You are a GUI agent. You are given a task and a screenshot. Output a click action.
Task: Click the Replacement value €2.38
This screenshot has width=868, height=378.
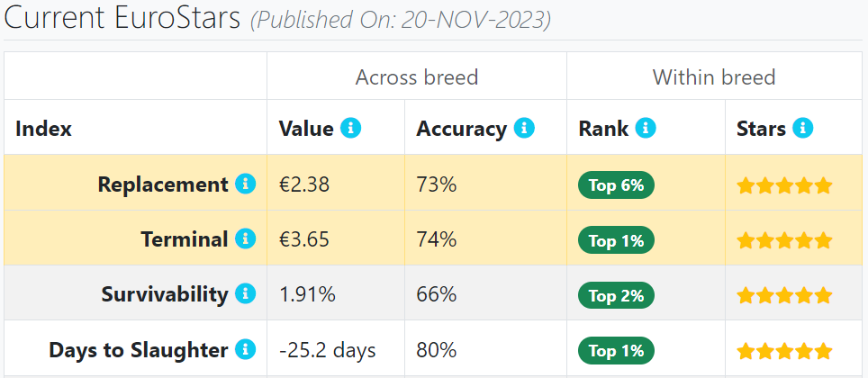point(304,184)
